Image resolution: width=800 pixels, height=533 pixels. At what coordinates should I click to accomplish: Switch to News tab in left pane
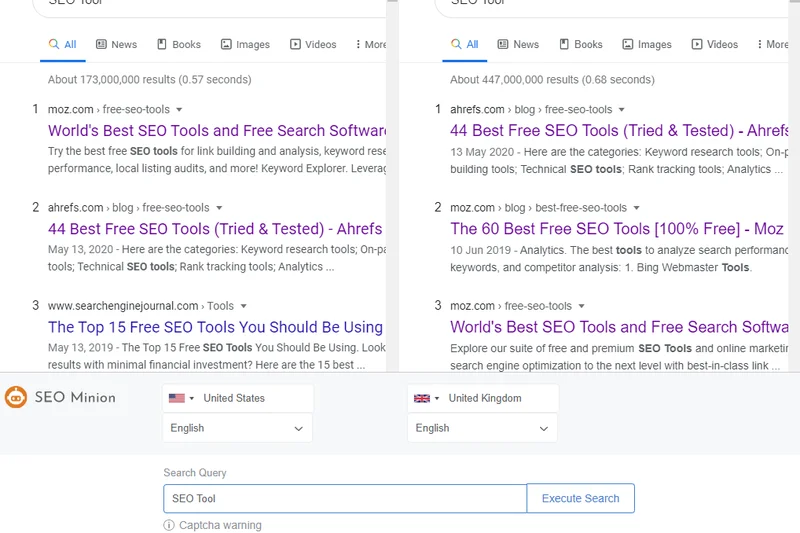117,44
